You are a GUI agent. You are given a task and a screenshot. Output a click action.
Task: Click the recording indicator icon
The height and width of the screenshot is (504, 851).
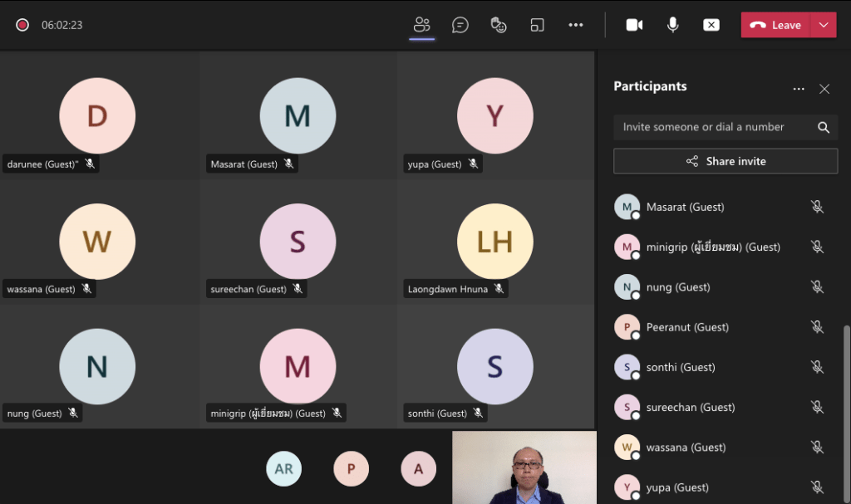pos(22,25)
